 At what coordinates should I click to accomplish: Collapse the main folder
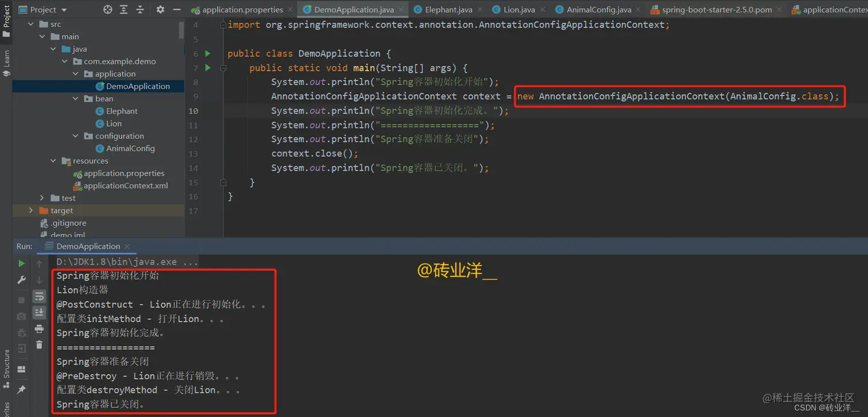(42, 36)
